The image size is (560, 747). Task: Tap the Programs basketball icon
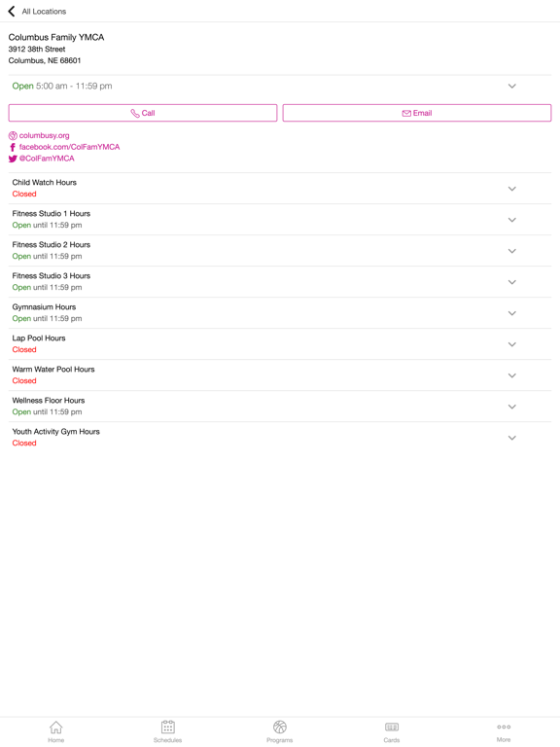tap(280, 727)
